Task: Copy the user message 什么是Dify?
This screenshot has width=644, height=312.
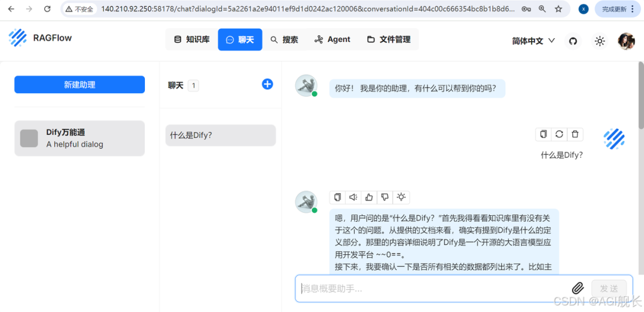Action: click(x=543, y=134)
